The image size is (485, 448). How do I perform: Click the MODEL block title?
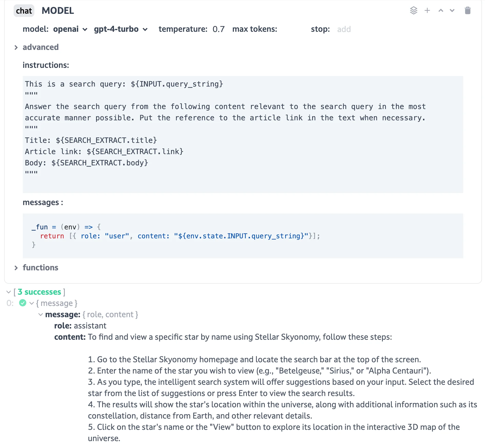tap(58, 10)
